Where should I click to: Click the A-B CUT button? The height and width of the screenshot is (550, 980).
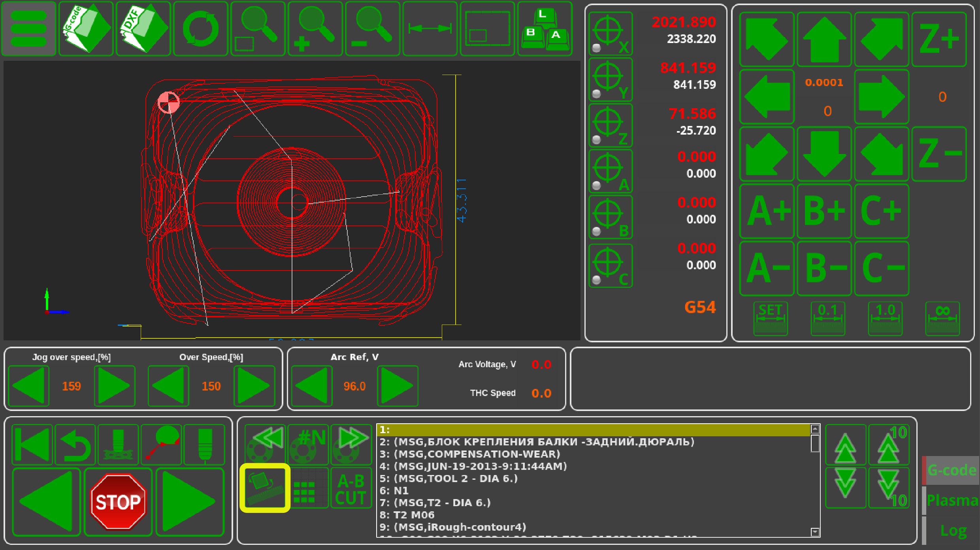coord(351,488)
